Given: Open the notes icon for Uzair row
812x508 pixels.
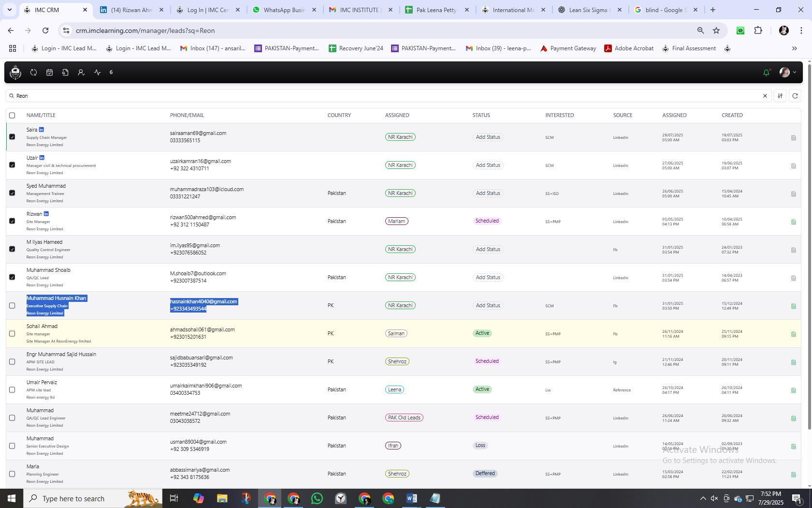Looking at the screenshot, I should coord(794,166).
